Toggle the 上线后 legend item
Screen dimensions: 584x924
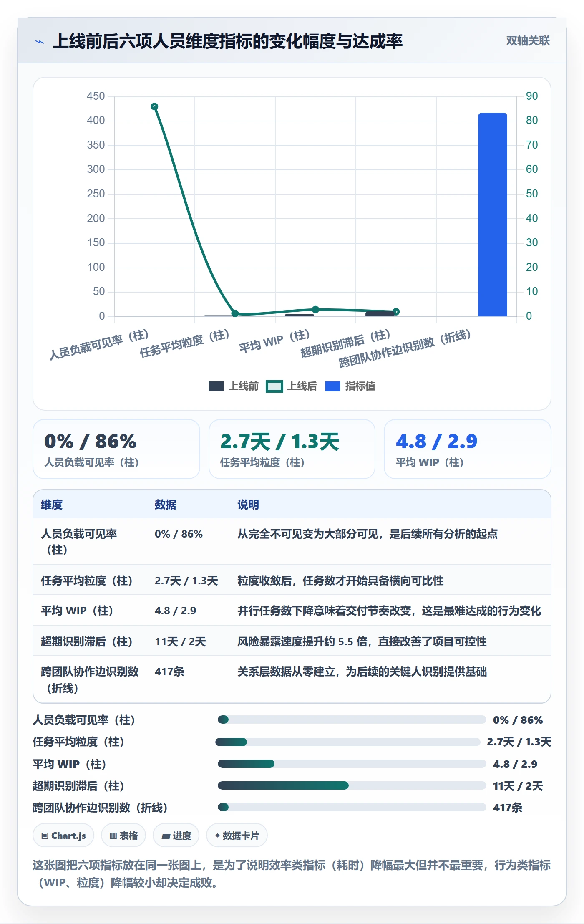click(x=292, y=386)
